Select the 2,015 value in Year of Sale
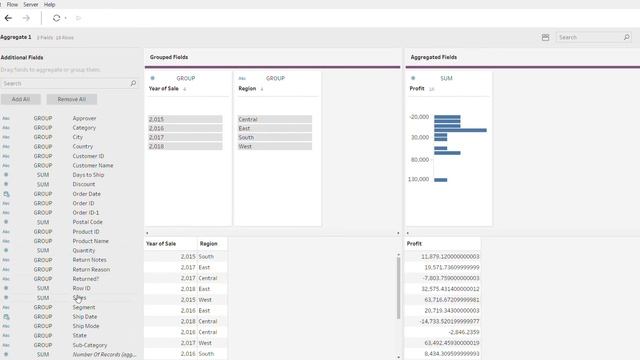 tap(185, 119)
